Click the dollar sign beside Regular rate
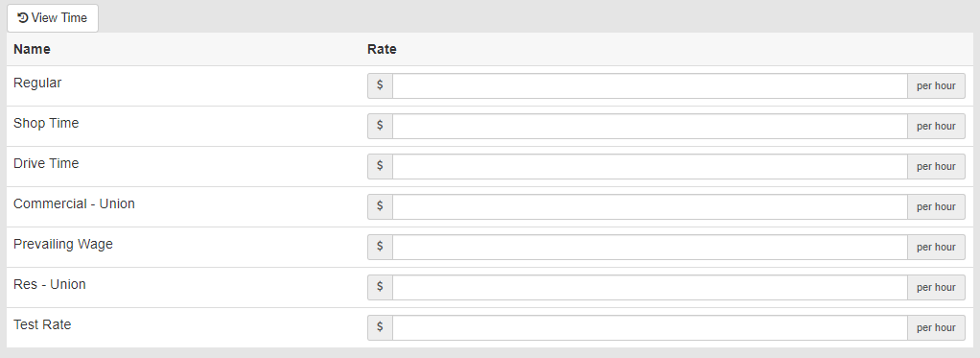This screenshot has width=980, height=358. [x=380, y=85]
